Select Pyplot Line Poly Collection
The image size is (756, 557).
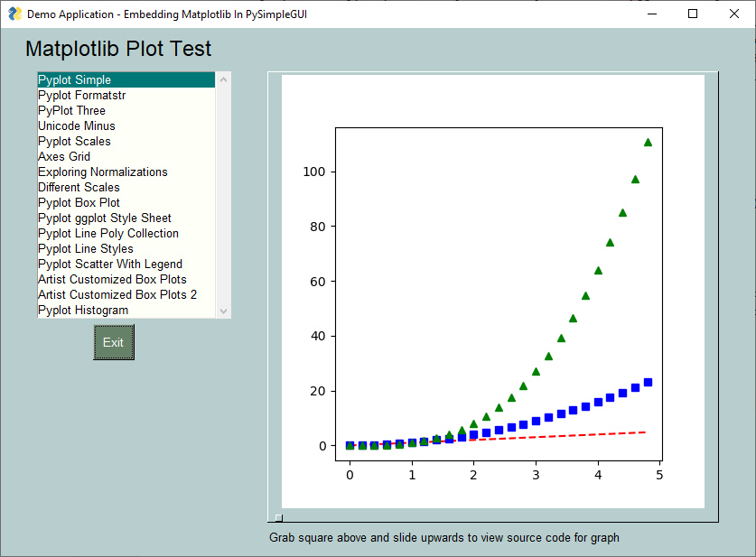[x=107, y=233]
